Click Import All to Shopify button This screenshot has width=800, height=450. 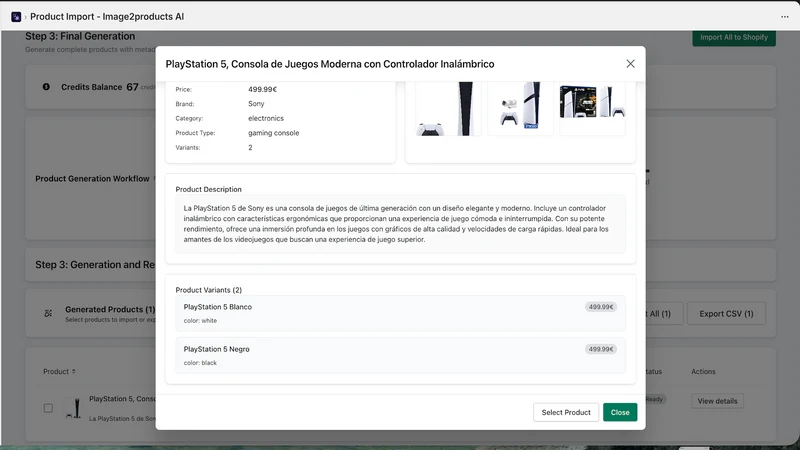[734, 38]
